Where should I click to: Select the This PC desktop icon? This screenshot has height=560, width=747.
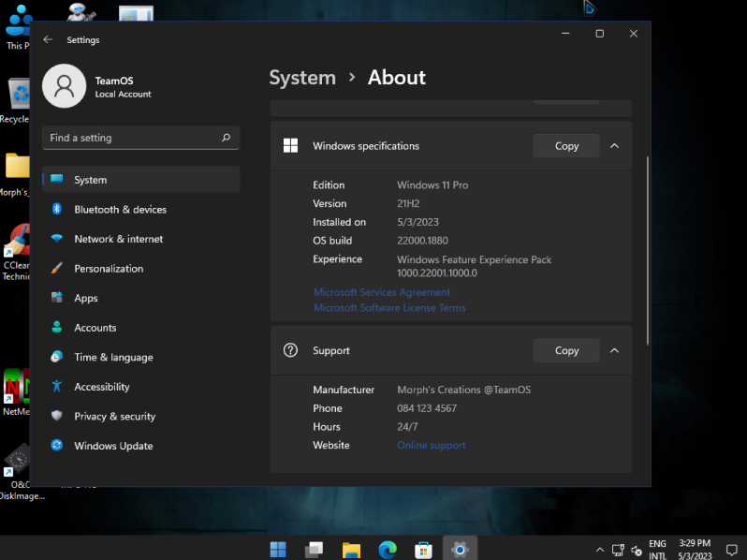16,27
